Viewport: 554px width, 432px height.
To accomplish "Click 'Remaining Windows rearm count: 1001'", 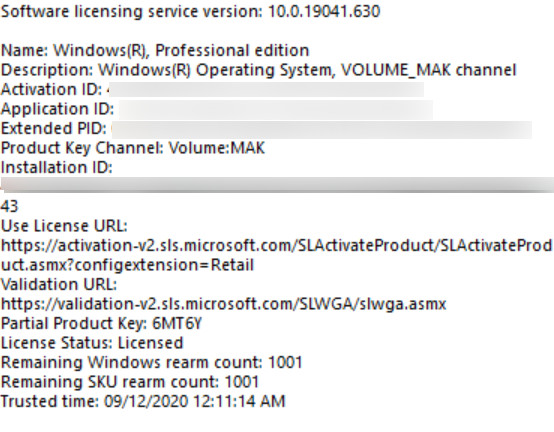I will click(152, 362).
